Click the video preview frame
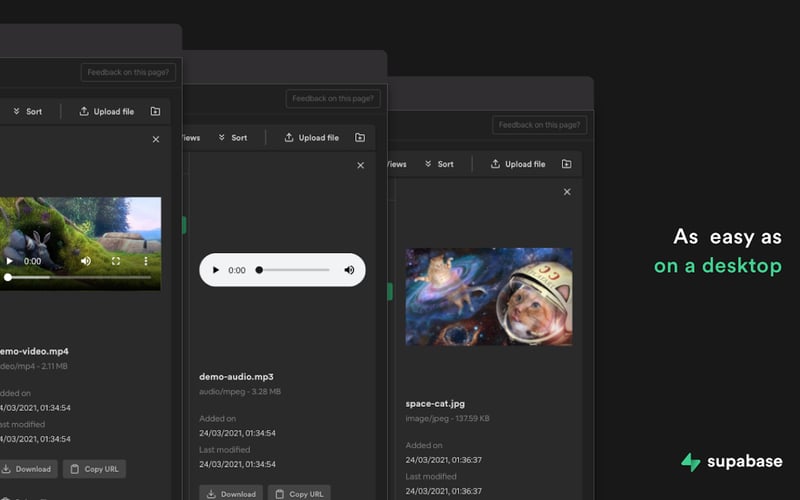 tap(80, 244)
